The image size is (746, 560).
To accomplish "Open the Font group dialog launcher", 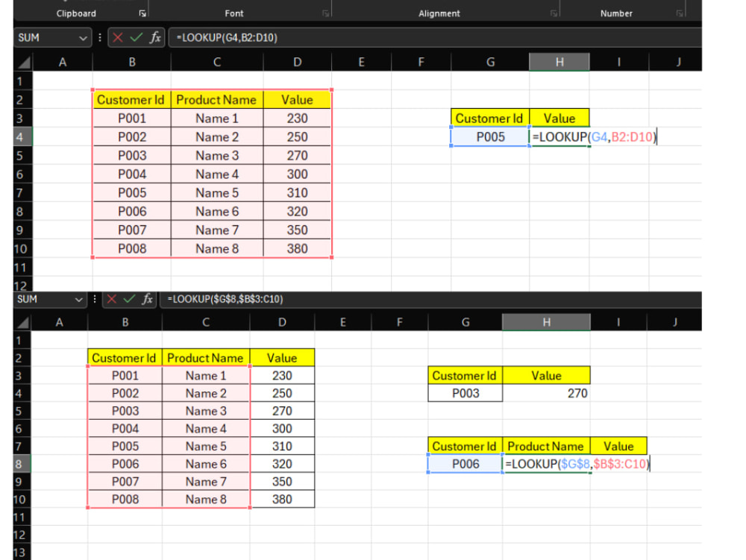I will [325, 13].
